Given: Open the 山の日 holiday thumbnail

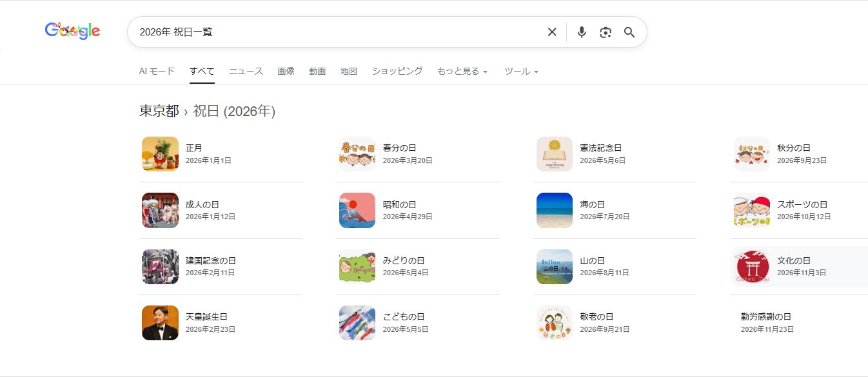Looking at the screenshot, I should [554, 267].
